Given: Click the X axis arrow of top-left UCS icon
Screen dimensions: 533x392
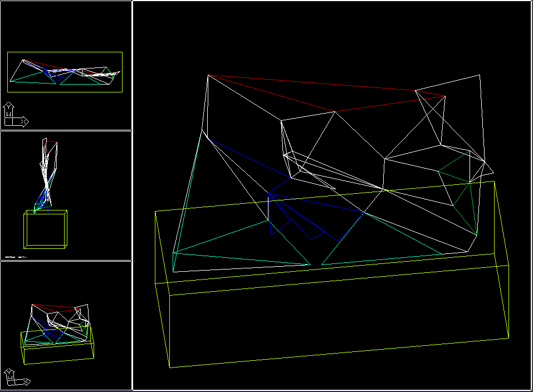Looking at the screenshot, I should click(x=25, y=121).
